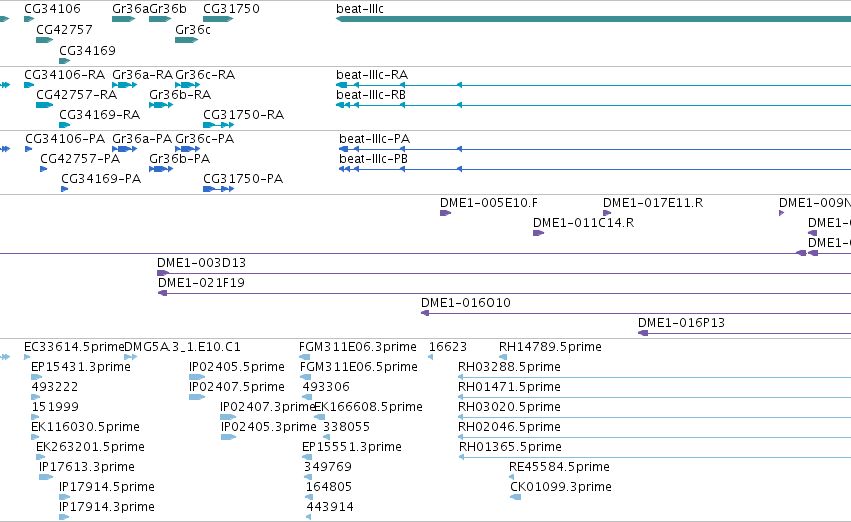Click the EK263201.5prime EST label
The width and height of the screenshot is (851, 522).
90,447
